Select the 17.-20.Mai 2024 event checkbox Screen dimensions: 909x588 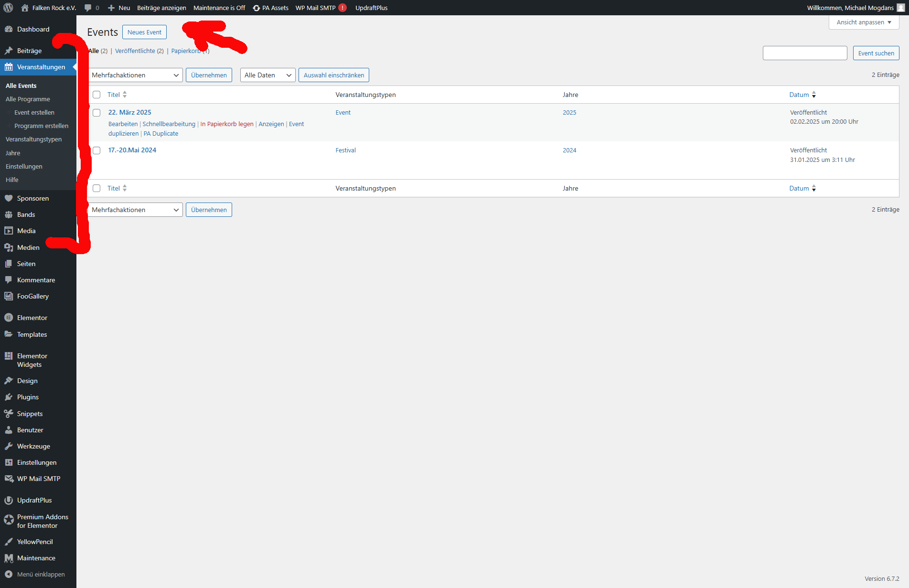point(96,150)
